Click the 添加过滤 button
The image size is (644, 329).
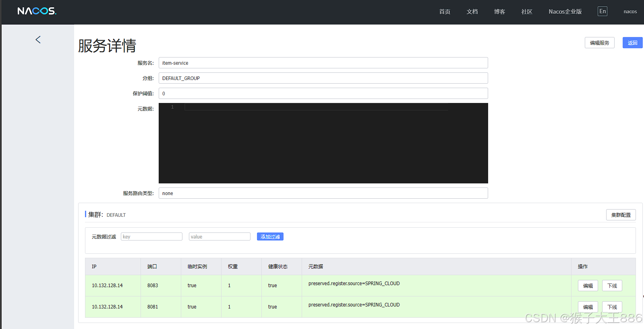point(270,236)
